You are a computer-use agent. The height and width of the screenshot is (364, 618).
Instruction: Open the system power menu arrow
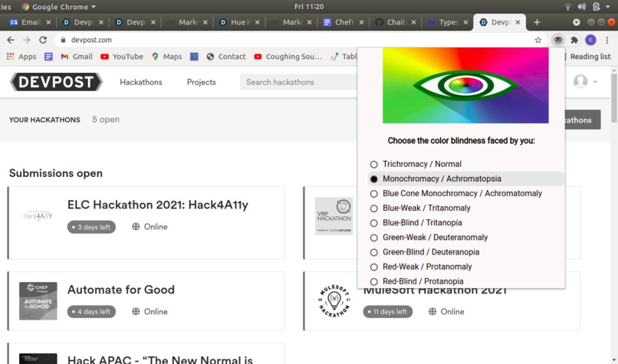click(608, 7)
